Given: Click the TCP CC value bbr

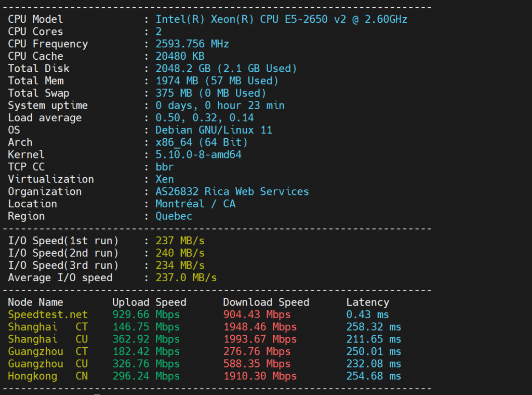Looking at the screenshot, I should [165, 167].
